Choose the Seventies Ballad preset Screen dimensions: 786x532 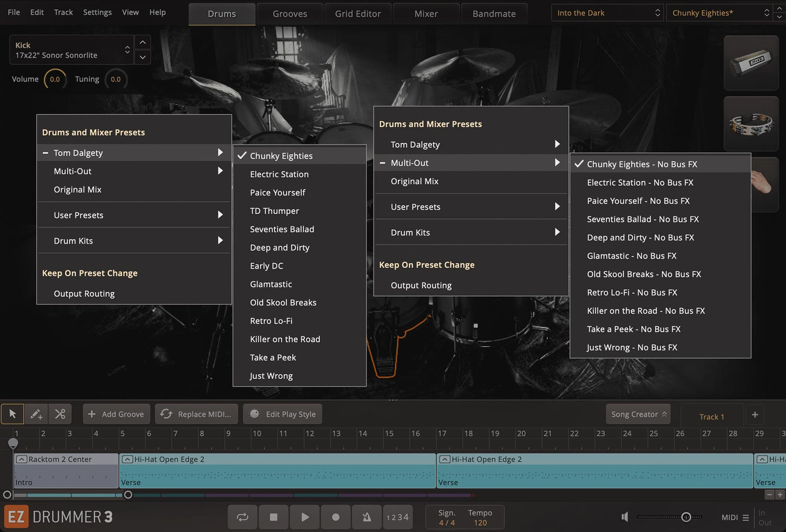[300, 229]
